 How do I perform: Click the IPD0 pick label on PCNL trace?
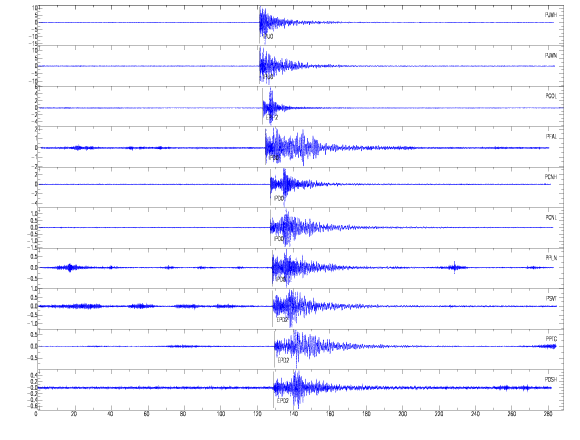coord(279,239)
